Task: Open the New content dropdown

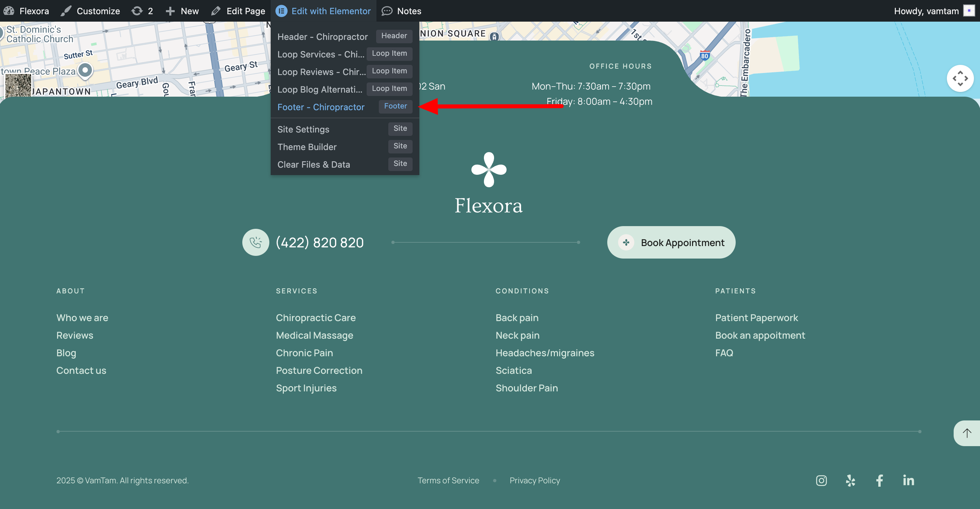Action: [x=182, y=11]
